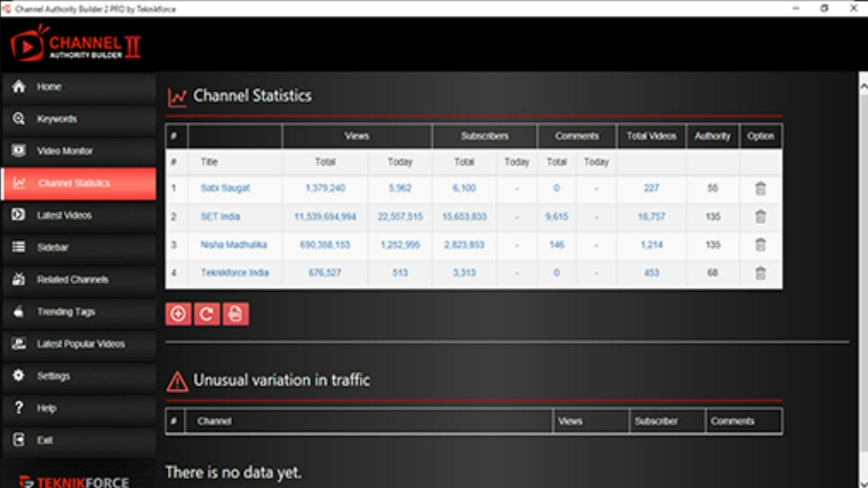Delete the Sab Saugat channel entry

[x=761, y=188]
